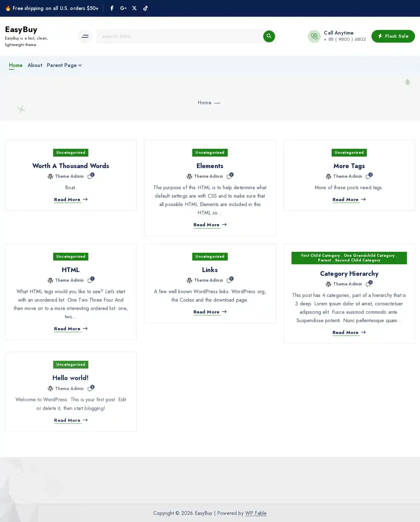Image resolution: width=420 pixels, height=522 pixels.
Task: Click the Flash Sale button
Action: coord(393,36)
